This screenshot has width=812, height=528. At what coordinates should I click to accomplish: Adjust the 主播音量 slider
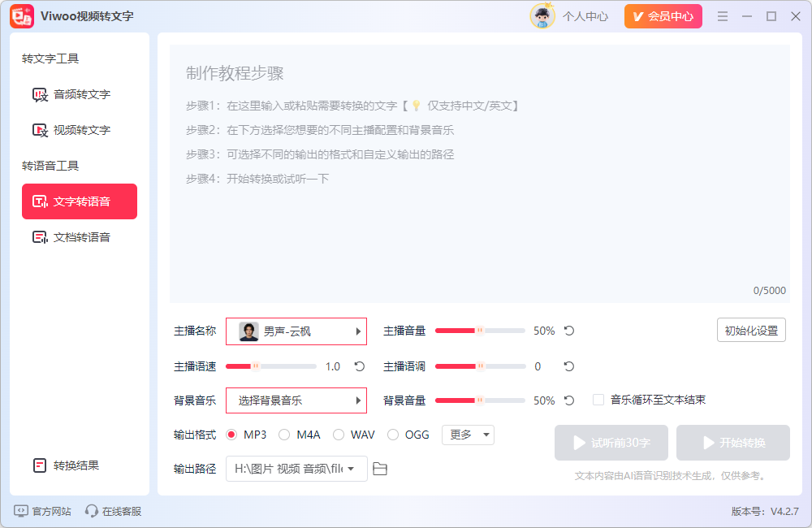[480, 331]
